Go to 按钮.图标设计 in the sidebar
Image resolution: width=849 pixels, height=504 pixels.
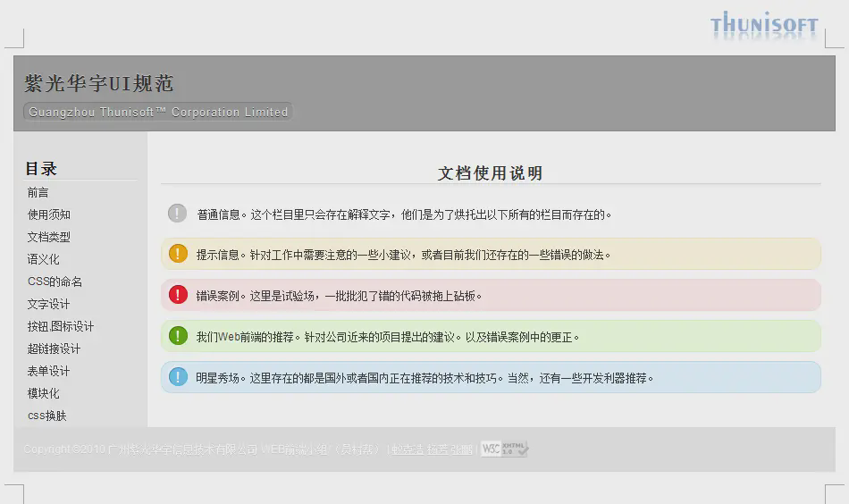point(61,326)
